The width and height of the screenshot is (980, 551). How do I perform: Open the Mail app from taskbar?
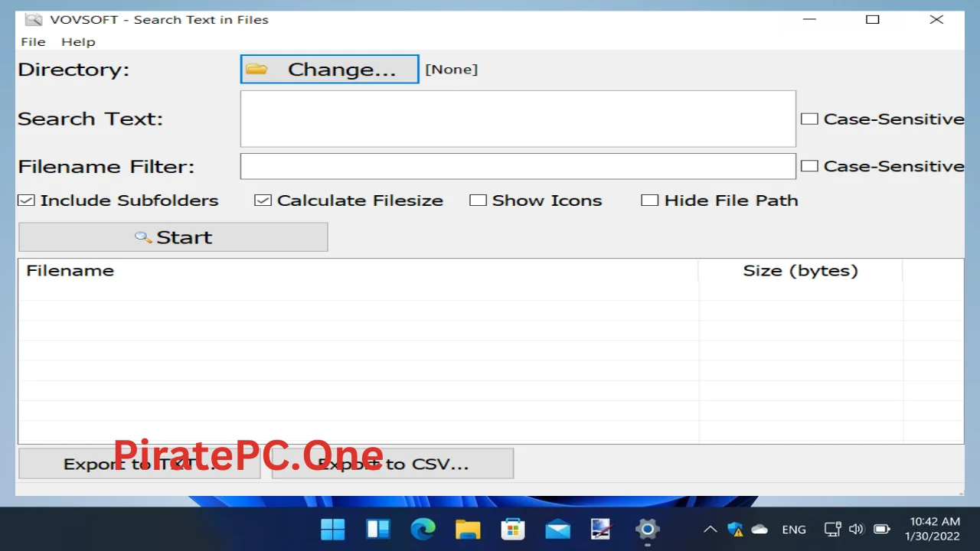point(557,529)
